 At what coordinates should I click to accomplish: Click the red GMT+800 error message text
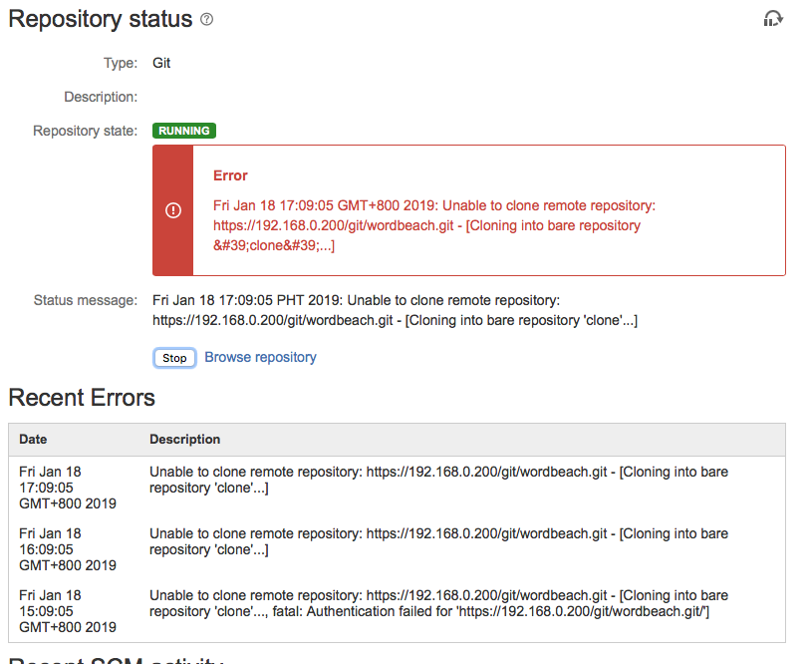pos(434,225)
